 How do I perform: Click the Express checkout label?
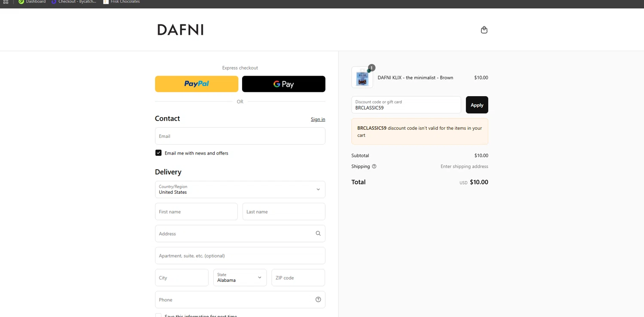[x=240, y=68]
